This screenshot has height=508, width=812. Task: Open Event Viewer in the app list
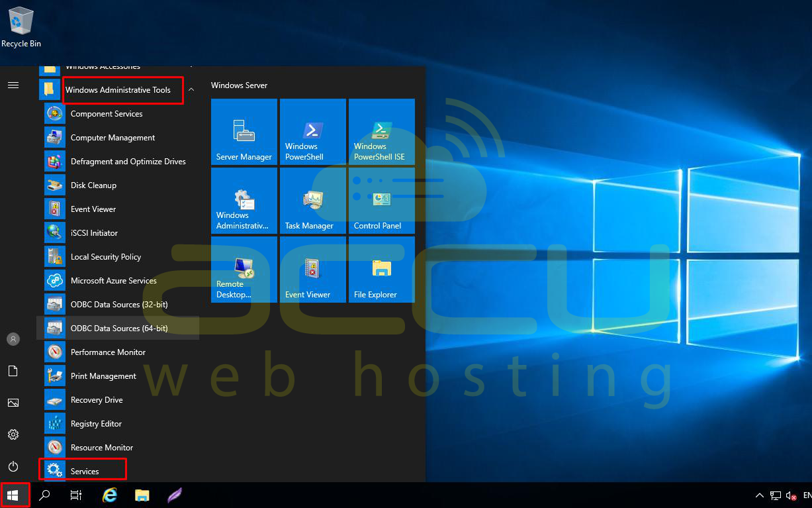(119, 209)
